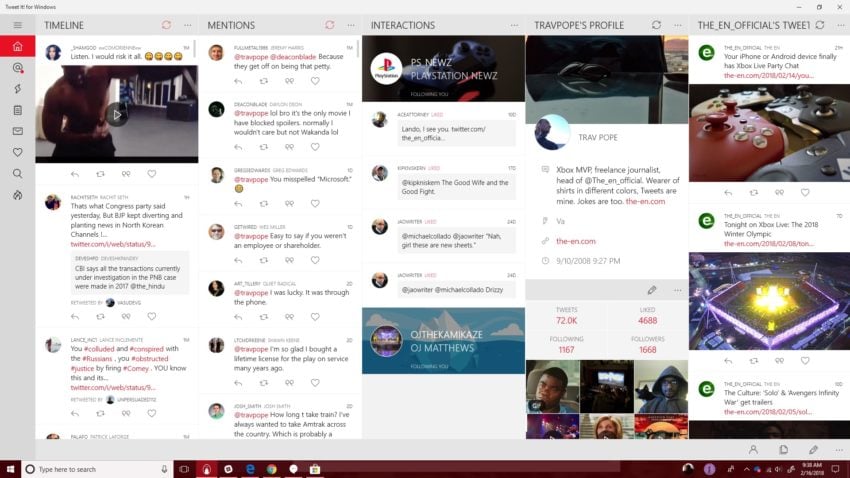The width and height of the screenshot is (850, 478).
Task: Quote the 'I was lucky' mention
Action: point(289,316)
